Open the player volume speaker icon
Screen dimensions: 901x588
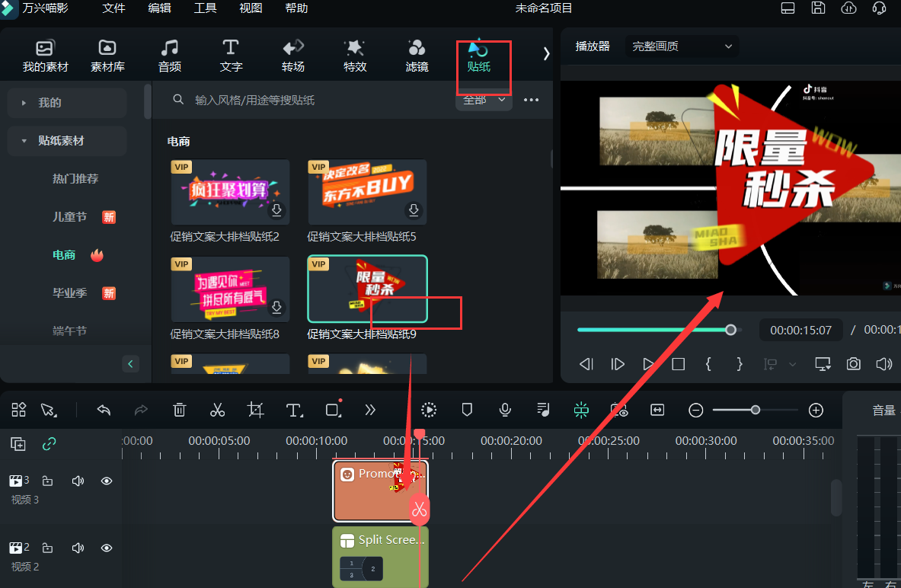(x=883, y=364)
